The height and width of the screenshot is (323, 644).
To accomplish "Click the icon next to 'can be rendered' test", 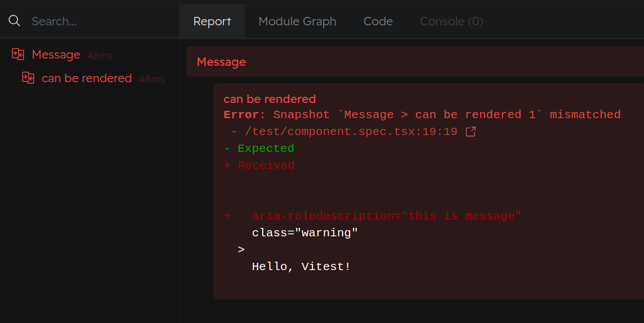I will 28,78.
